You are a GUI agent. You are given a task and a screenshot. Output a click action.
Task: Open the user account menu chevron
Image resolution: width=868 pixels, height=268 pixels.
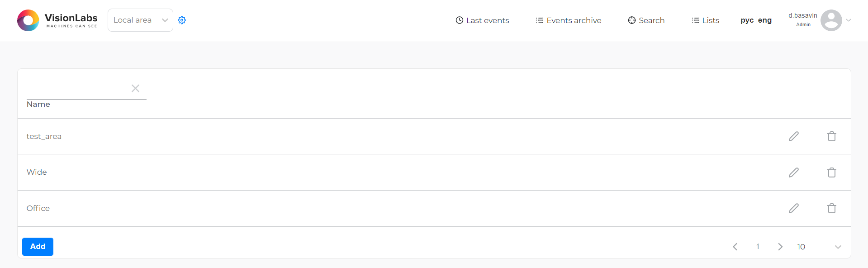[x=849, y=20]
